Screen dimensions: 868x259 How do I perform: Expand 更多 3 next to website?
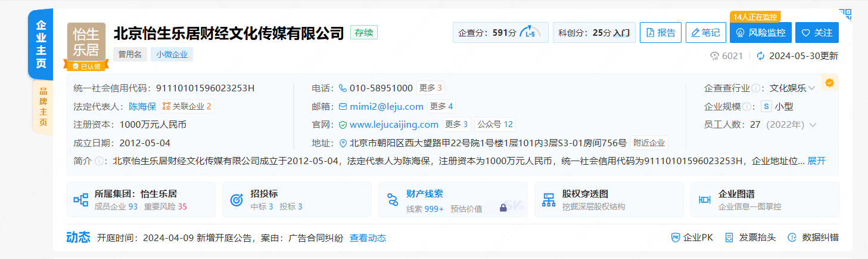pyautogui.click(x=456, y=125)
